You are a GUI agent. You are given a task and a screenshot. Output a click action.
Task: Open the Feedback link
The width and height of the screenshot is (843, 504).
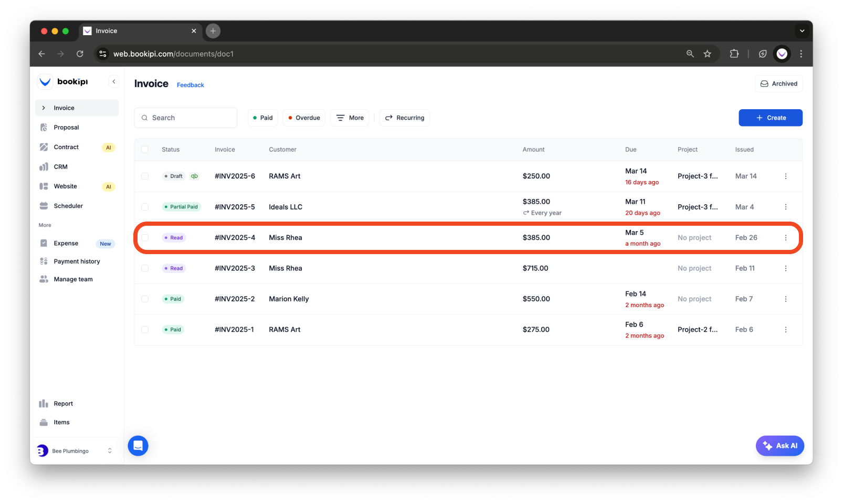pos(190,85)
